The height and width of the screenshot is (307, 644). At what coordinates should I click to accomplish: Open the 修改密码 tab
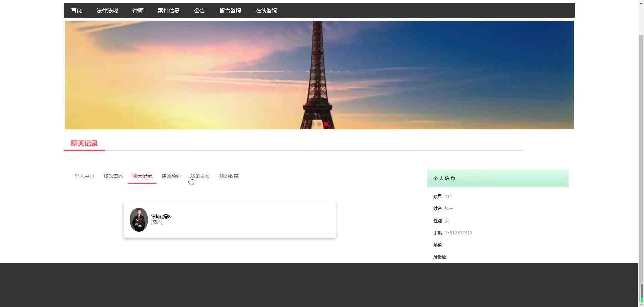113,176
